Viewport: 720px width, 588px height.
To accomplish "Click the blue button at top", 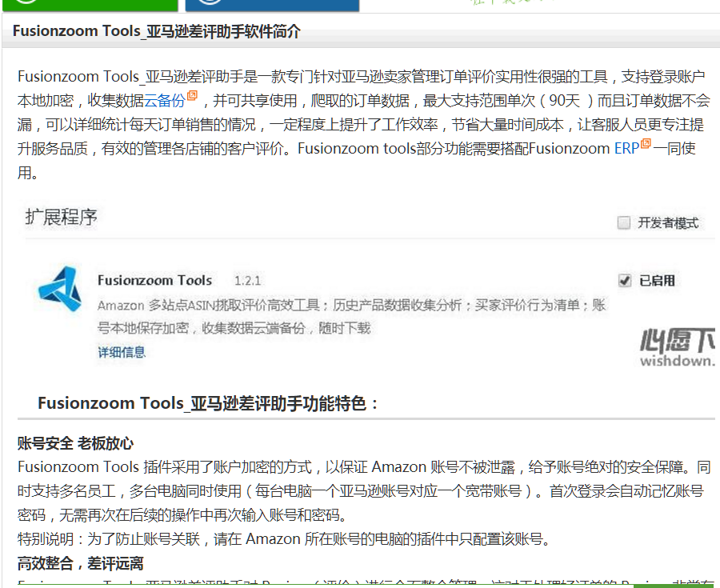I will [272, 5].
